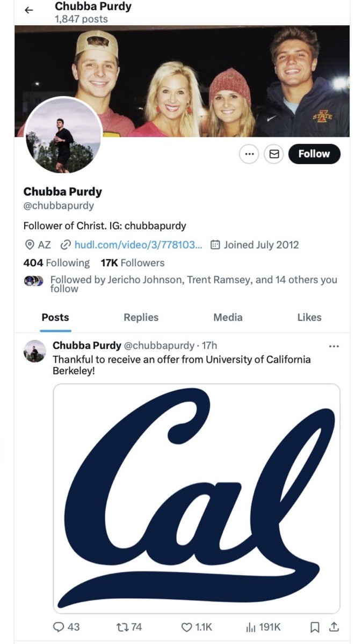Send a direct message via envelope icon
This screenshot has height=644, width=362.
click(x=274, y=154)
